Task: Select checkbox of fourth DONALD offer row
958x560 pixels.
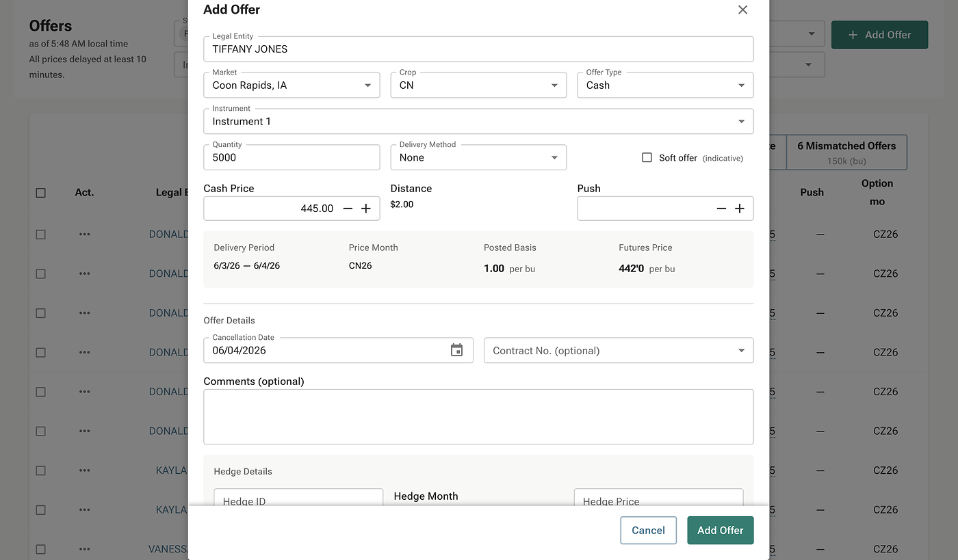Action: tap(40, 352)
